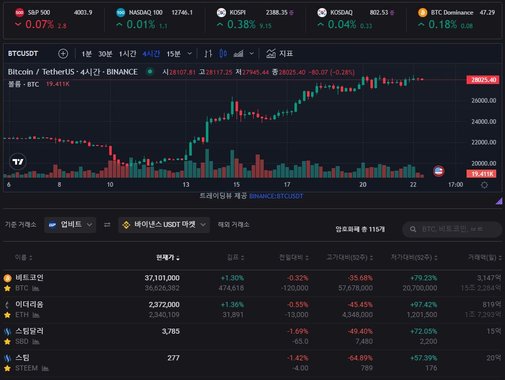Add a symbol to compare with the plus icon
This screenshot has width=505, height=380.
click(63, 54)
